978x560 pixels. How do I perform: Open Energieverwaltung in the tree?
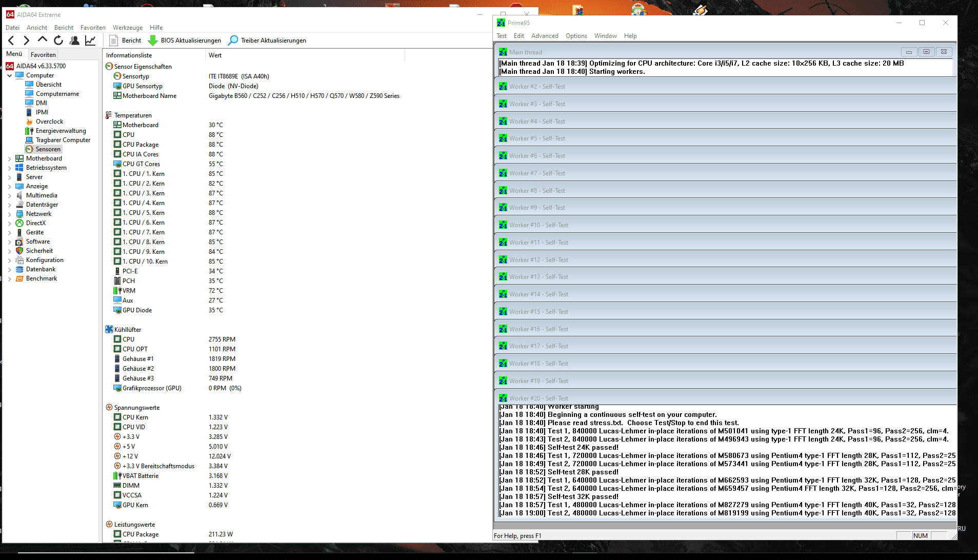click(x=56, y=131)
